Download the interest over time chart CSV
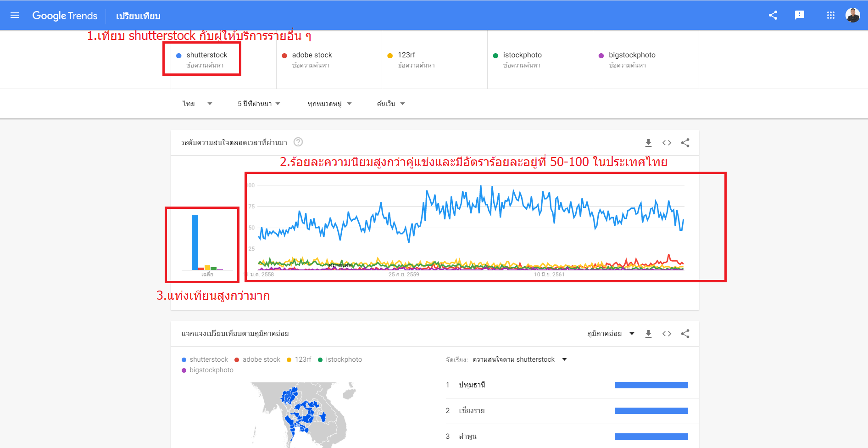 648,143
